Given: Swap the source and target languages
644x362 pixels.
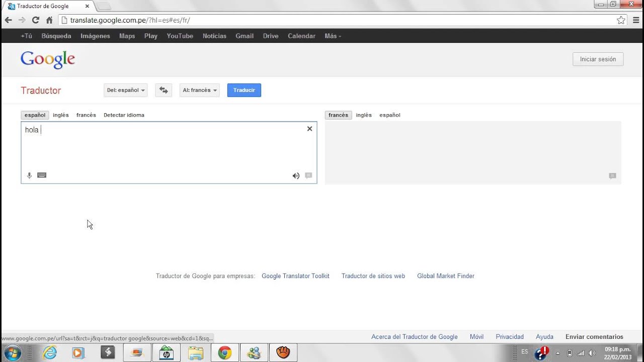Looking at the screenshot, I should (164, 90).
